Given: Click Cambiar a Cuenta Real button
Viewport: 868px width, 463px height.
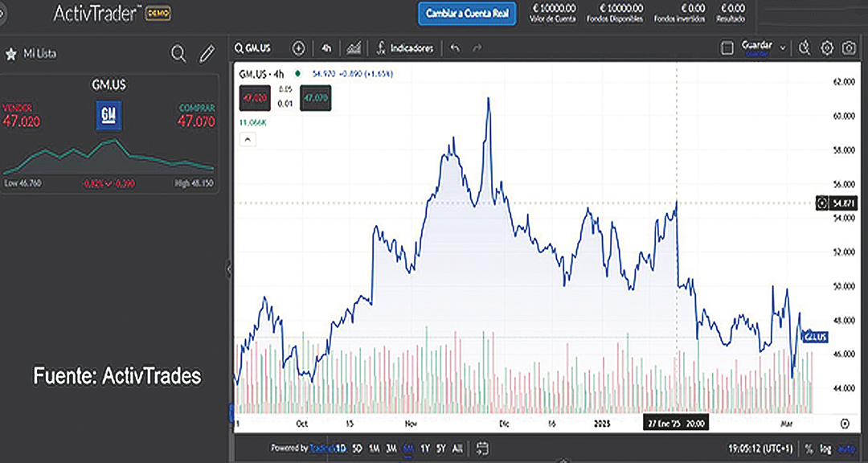Looking at the screenshot, I should tap(467, 14).
